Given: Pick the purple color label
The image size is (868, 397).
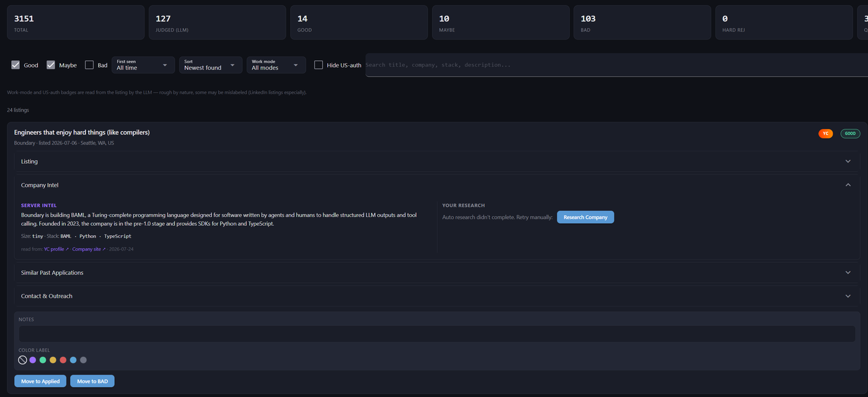Looking at the screenshot, I should [x=33, y=360].
